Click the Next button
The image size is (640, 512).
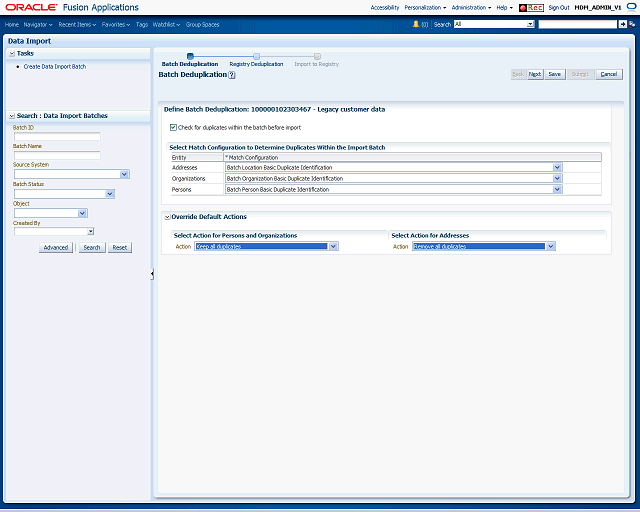(x=535, y=74)
